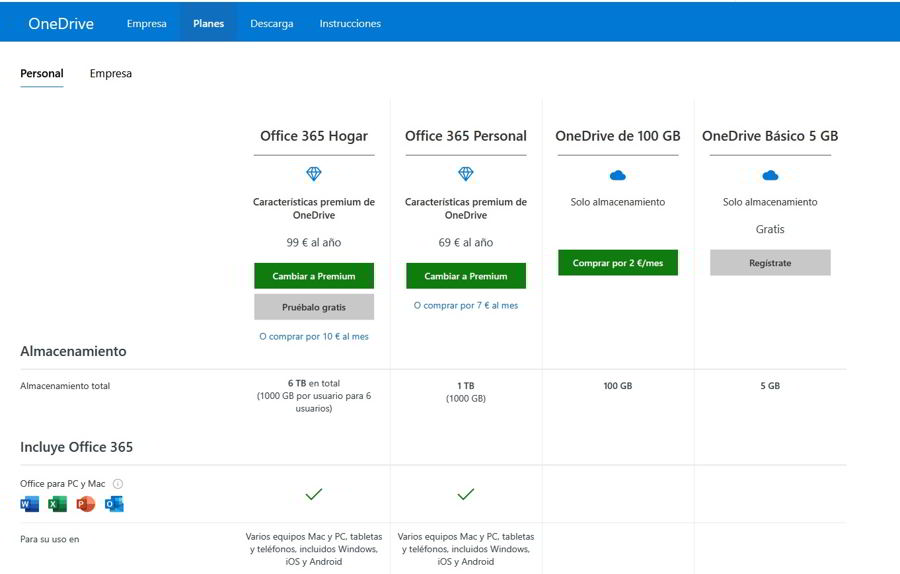
Task: Open the Descarga navigation item
Action: tap(272, 23)
